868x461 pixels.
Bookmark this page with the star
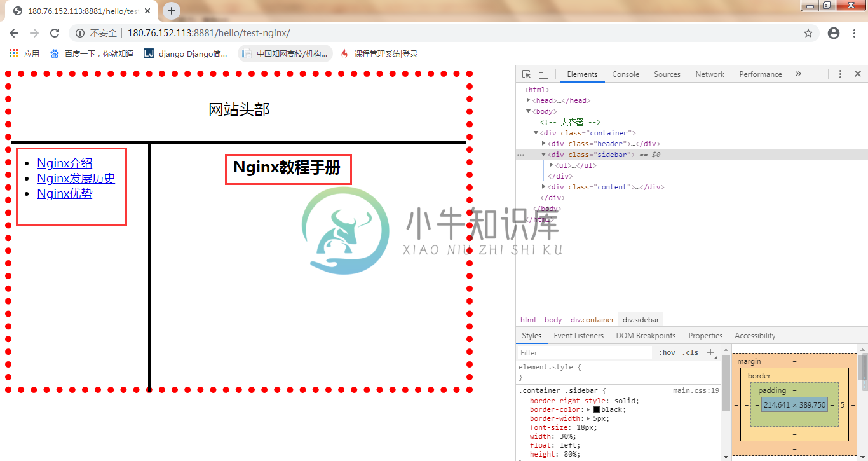[808, 33]
